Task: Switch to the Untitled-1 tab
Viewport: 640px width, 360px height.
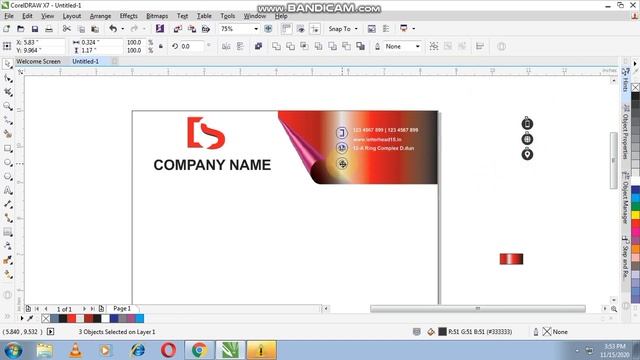Action: [85, 61]
